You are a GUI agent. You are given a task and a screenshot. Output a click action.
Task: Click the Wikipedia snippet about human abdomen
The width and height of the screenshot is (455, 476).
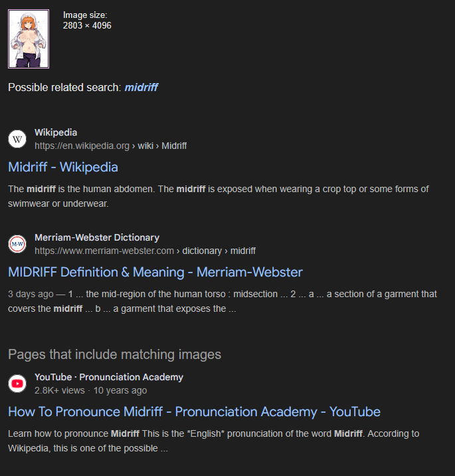click(219, 196)
